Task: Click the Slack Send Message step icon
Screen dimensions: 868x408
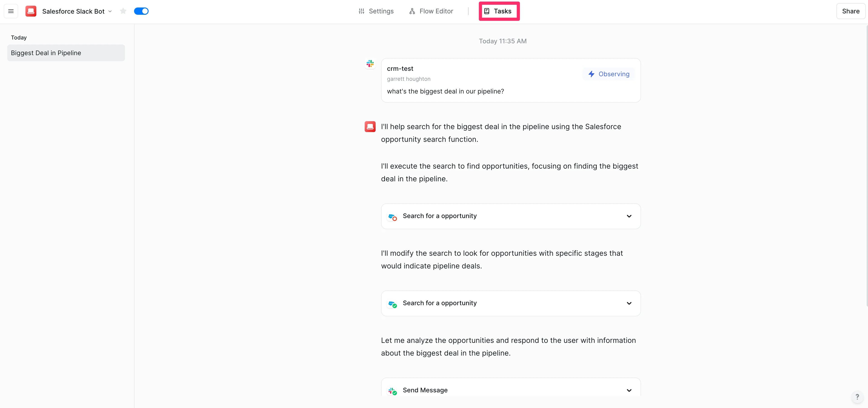Action: [x=392, y=391]
